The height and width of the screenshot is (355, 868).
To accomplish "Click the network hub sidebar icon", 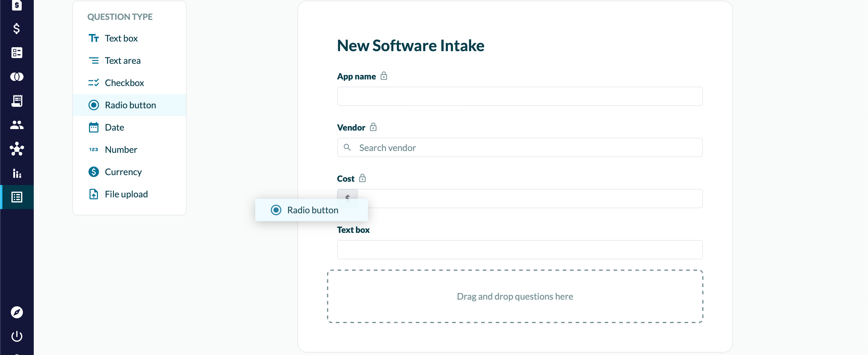I will pos(17,149).
